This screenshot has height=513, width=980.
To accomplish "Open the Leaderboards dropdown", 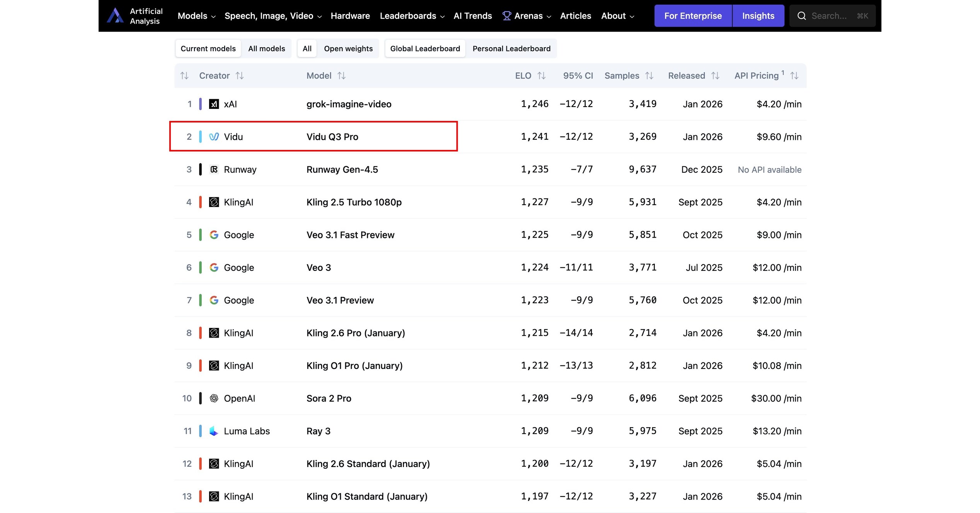I will click(411, 15).
